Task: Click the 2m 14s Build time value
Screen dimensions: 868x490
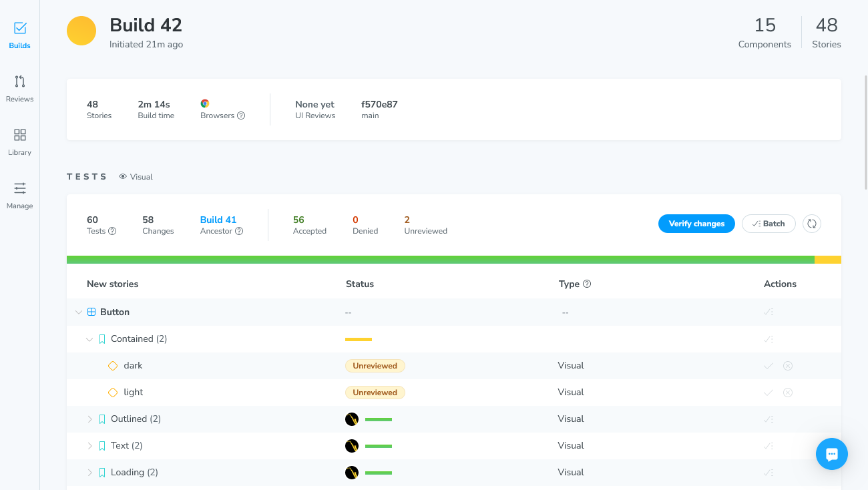Action: (156, 104)
